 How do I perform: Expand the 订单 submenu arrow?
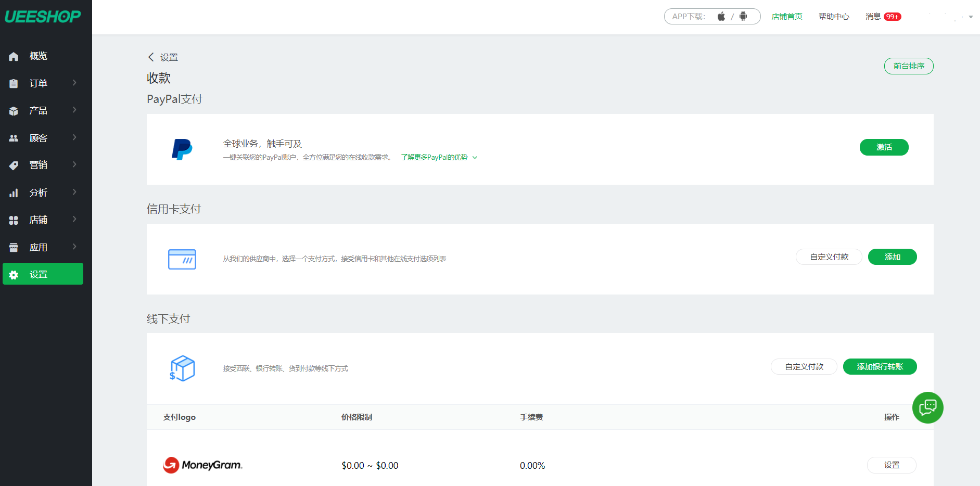tap(74, 83)
